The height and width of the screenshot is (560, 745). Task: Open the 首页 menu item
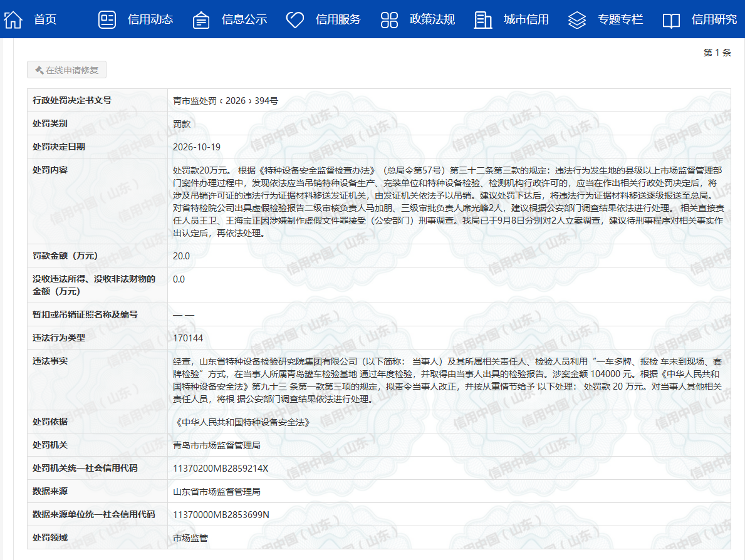[x=45, y=19]
